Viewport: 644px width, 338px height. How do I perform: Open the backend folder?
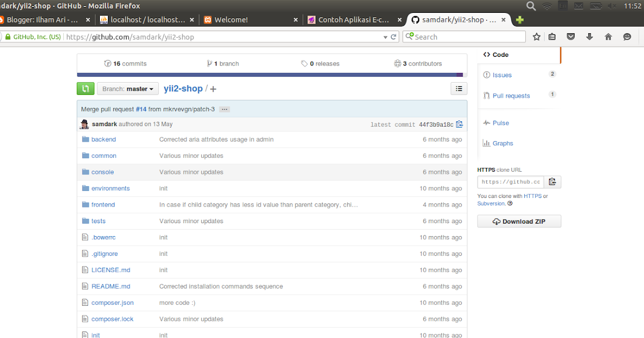tap(104, 139)
